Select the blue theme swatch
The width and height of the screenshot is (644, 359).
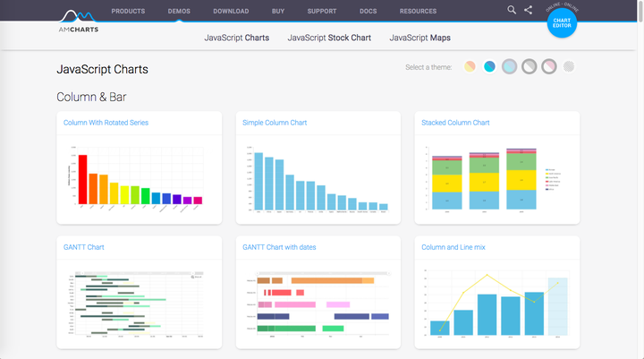(489, 66)
